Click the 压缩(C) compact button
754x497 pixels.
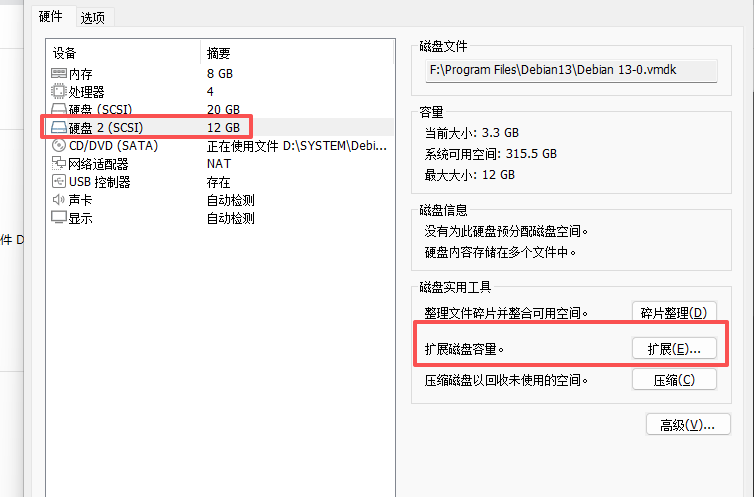(x=674, y=380)
